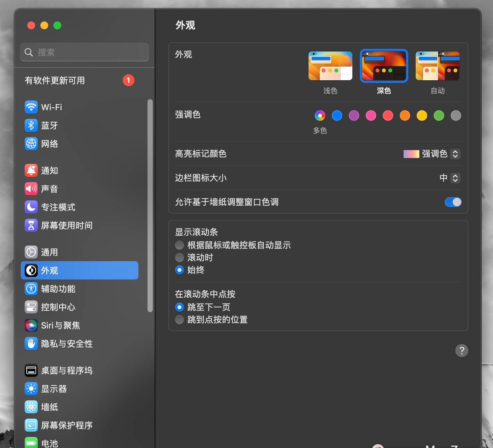Select 滚动时 scrollbar display option
This screenshot has height=448, width=493.
tap(179, 257)
